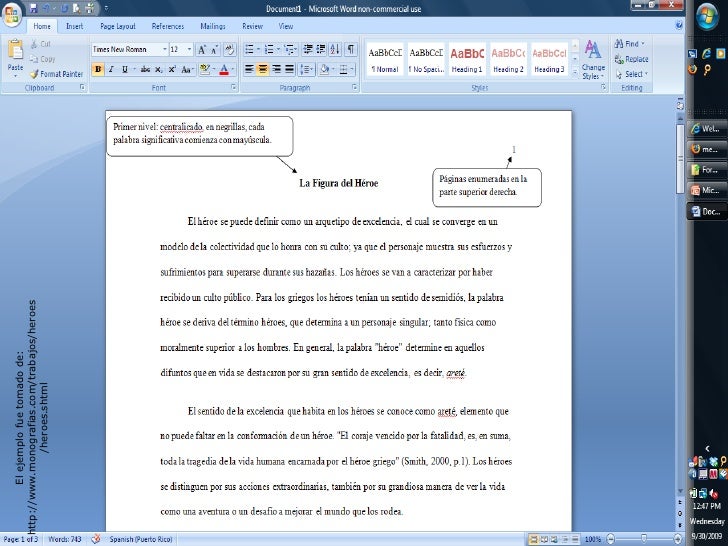This screenshot has width=728, height=546.
Task: Click the bullets list icon
Action: pyautogui.click(x=249, y=48)
